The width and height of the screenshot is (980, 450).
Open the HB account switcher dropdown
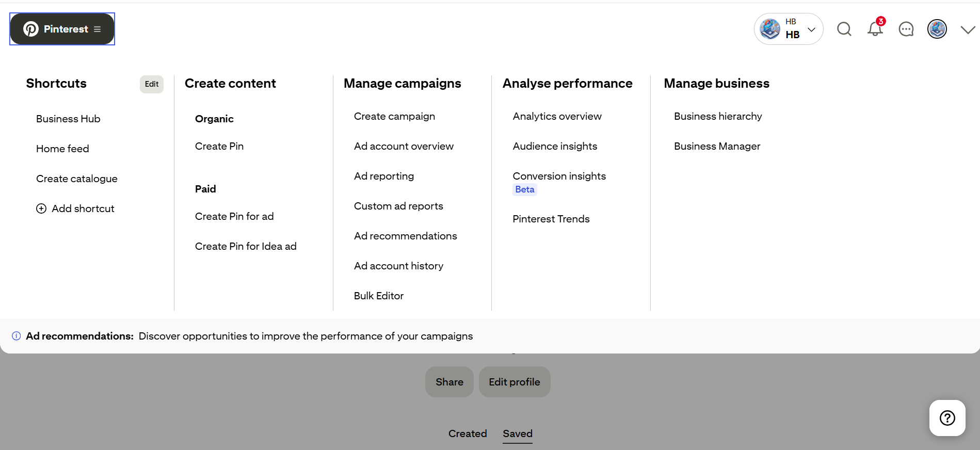tap(789, 29)
